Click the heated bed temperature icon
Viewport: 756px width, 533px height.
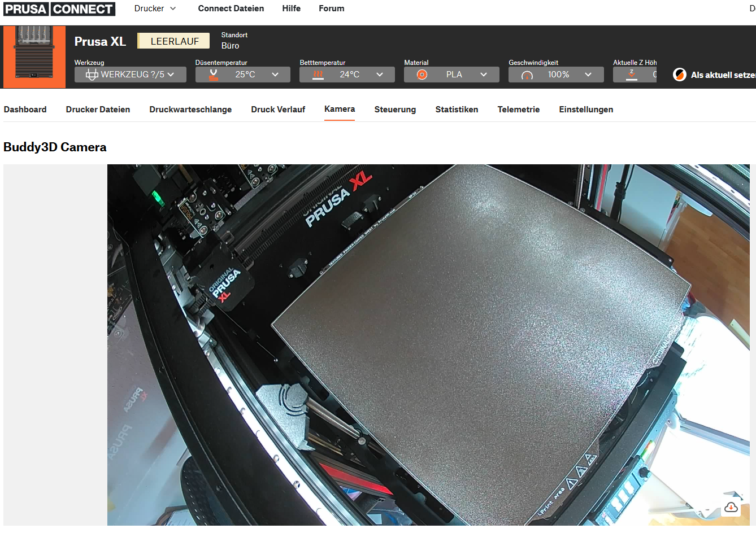(x=318, y=75)
